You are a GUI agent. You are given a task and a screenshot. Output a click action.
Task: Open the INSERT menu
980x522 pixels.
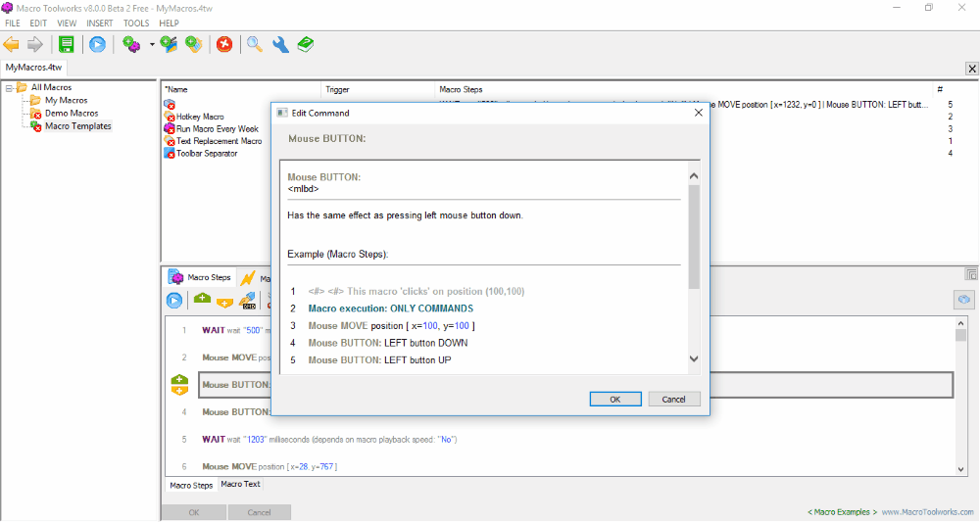click(x=100, y=24)
